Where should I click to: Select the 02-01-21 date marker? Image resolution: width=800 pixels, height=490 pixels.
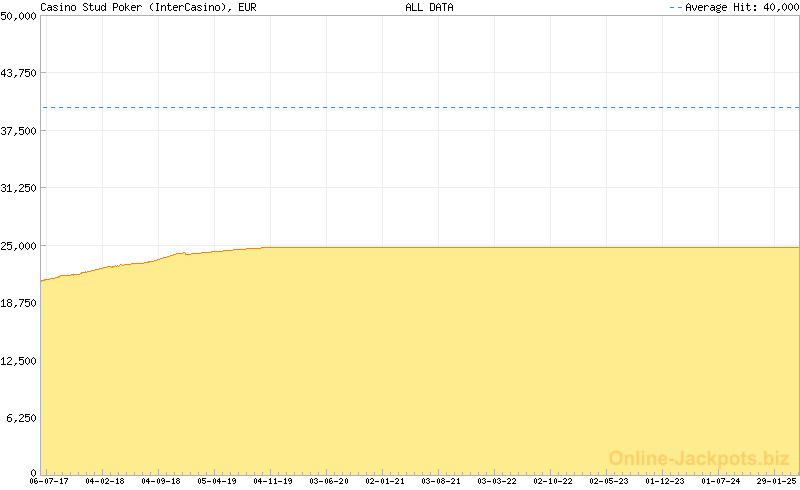pyautogui.click(x=384, y=481)
